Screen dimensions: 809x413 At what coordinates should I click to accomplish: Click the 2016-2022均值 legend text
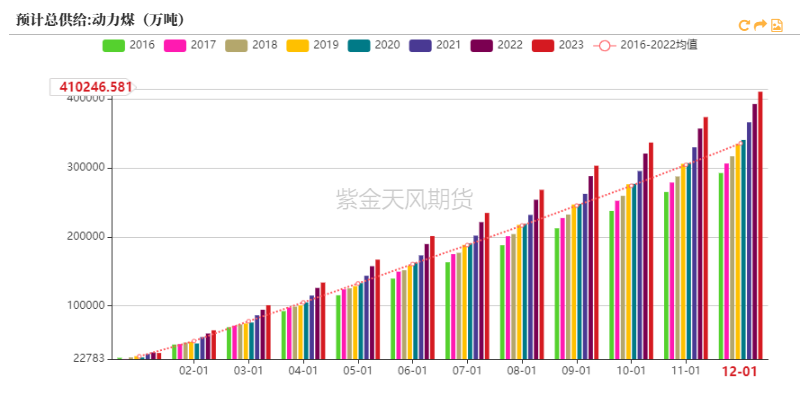tap(659, 45)
